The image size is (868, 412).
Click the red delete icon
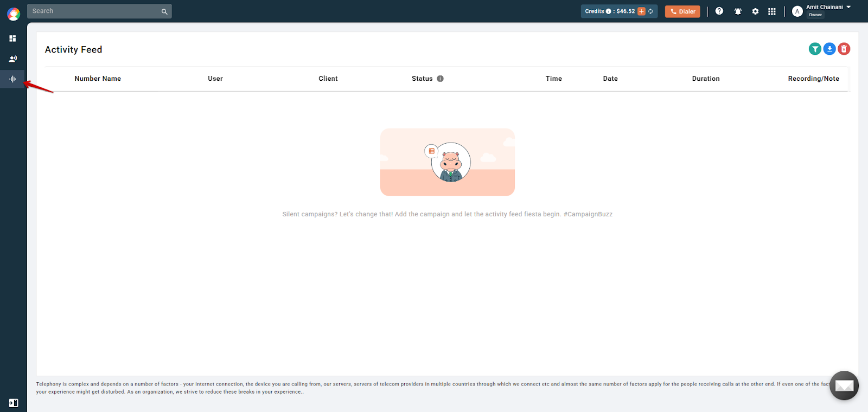coord(844,49)
